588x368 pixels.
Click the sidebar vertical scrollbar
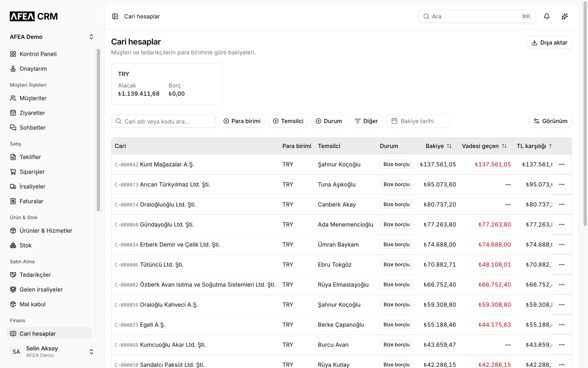[98, 130]
